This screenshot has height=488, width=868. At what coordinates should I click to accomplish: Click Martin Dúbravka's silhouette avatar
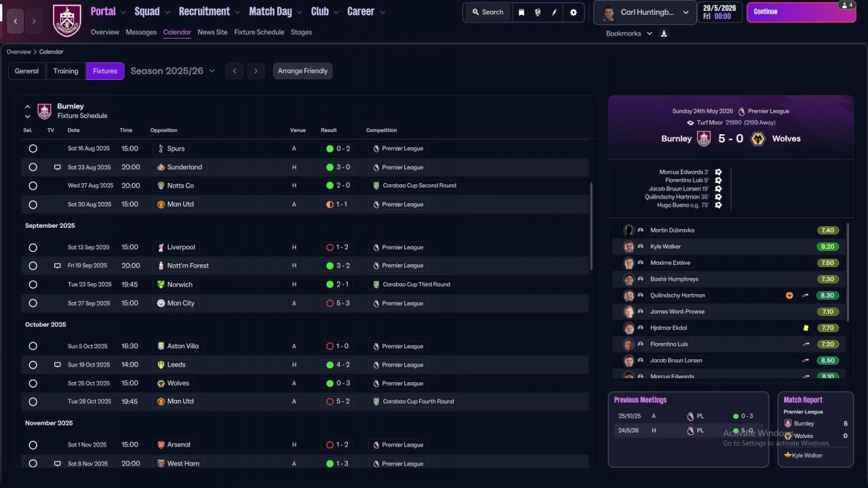[629, 230]
